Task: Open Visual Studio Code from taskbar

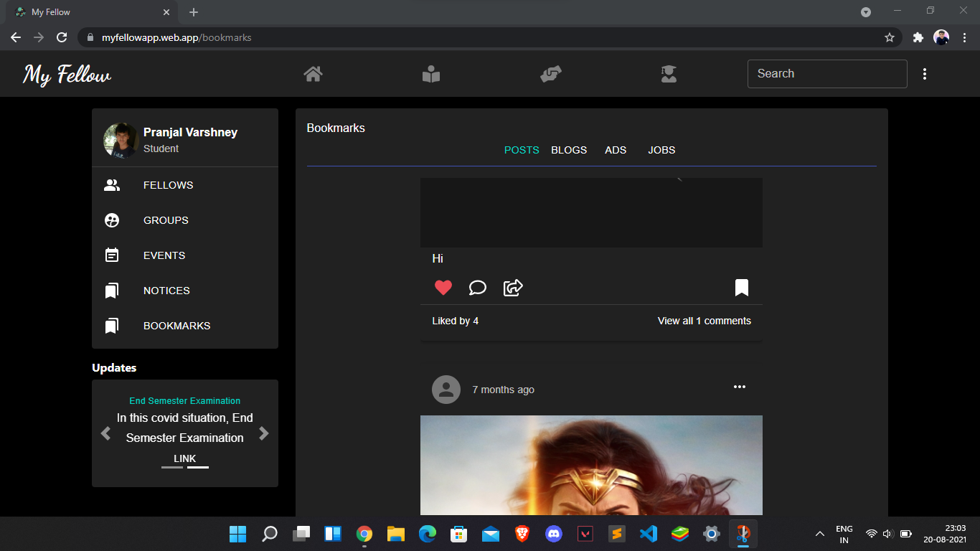Action: click(649, 534)
